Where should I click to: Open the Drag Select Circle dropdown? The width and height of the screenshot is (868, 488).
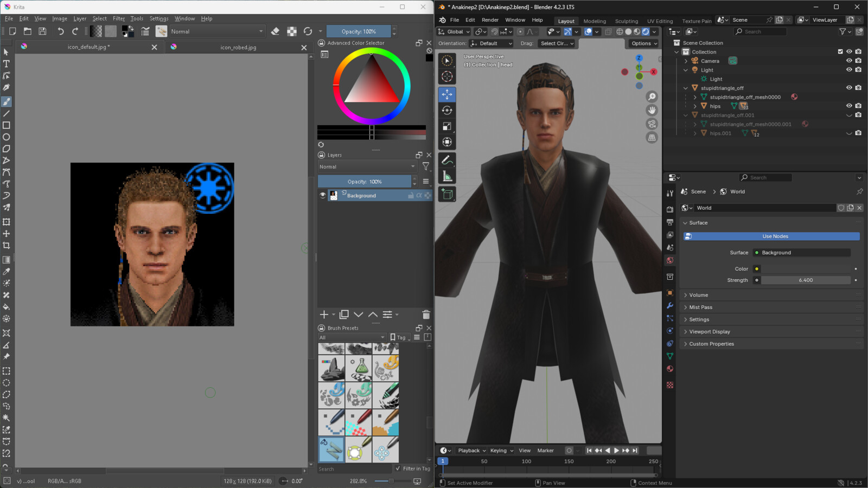point(557,43)
